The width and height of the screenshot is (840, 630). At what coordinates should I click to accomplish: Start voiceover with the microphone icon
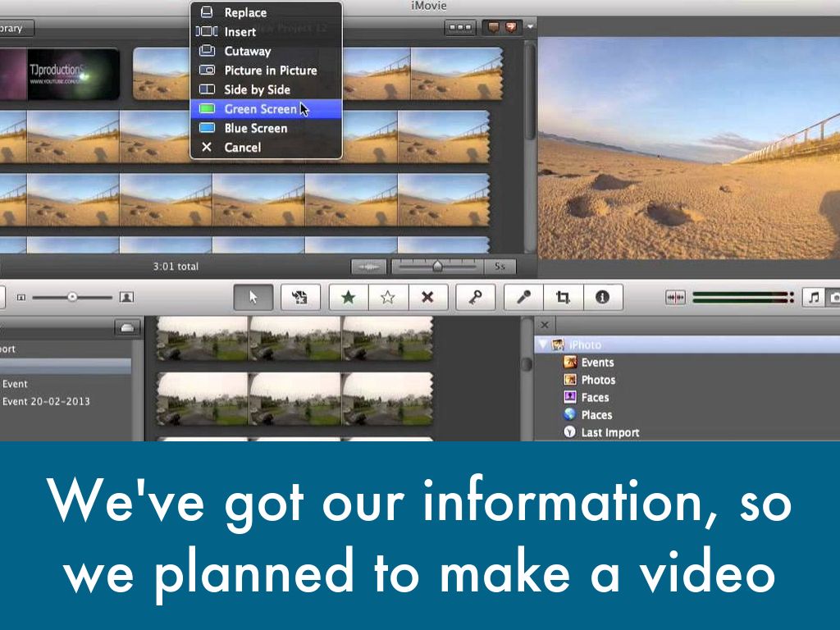click(523, 298)
